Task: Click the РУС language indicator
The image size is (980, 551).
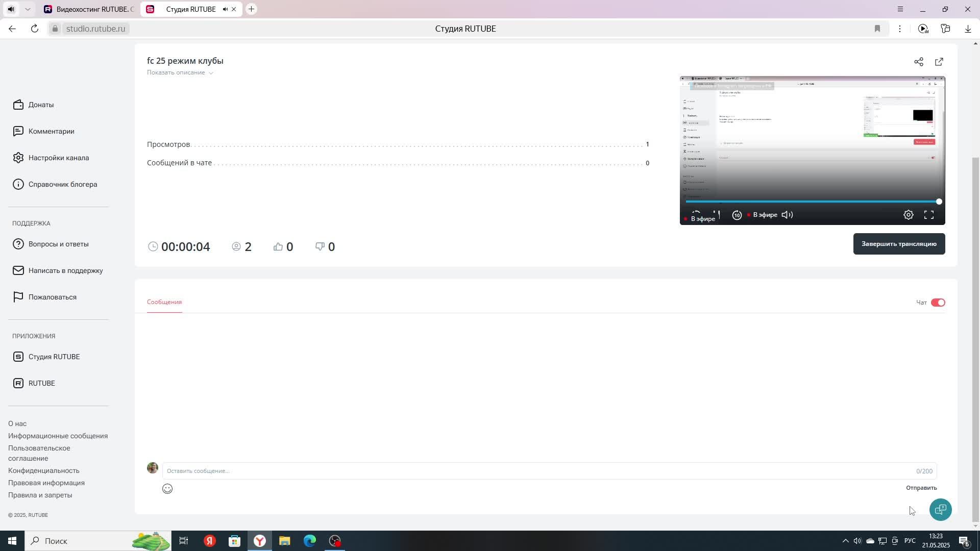Action: tap(910, 541)
